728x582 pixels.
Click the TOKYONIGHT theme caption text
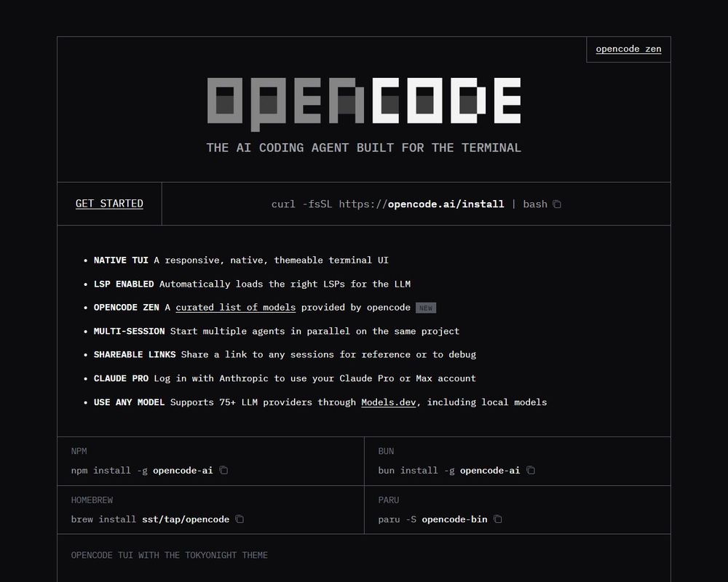pos(168,555)
